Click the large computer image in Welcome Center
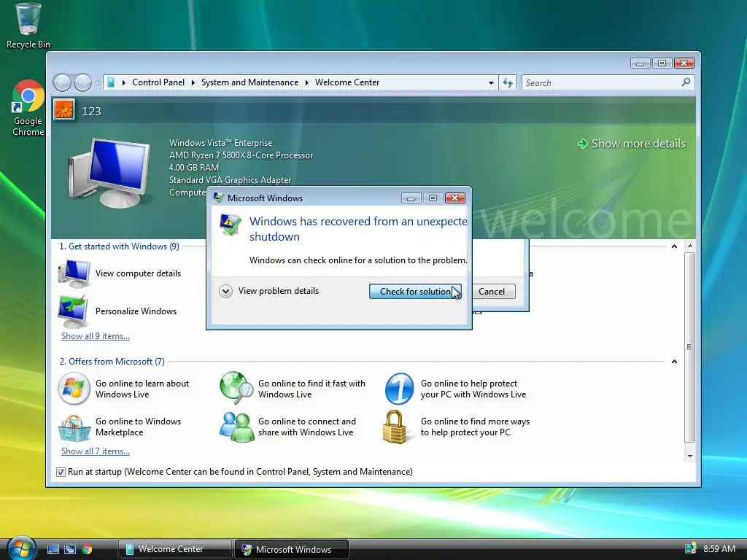The image size is (747, 560). click(x=109, y=172)
